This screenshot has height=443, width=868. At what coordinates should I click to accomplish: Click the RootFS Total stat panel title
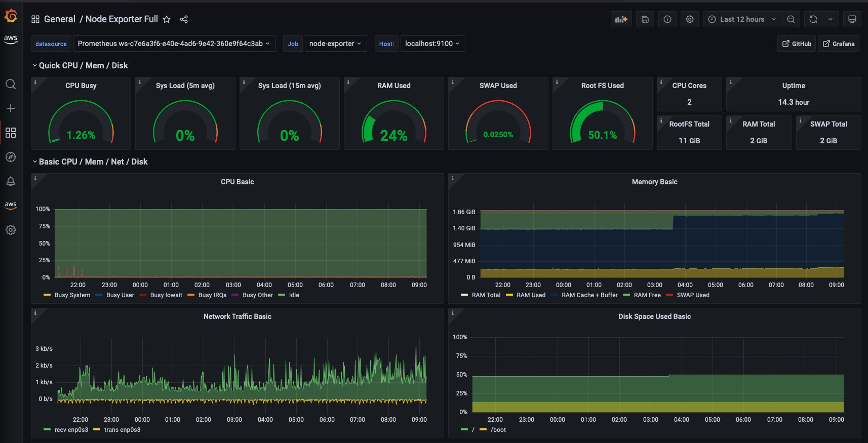(x=689, y=124)
